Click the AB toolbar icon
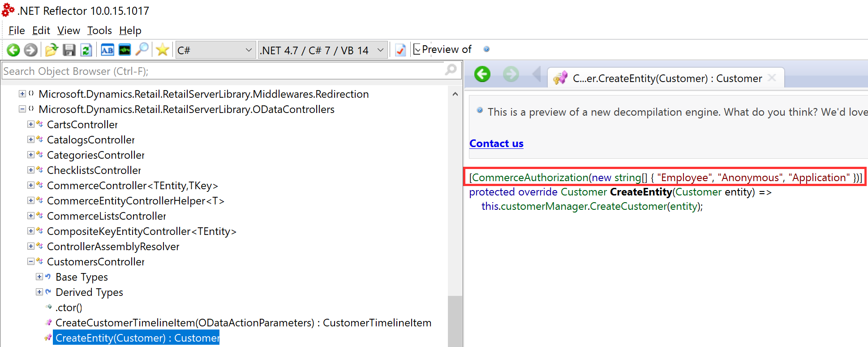The height and width of the screenshot is (347, 868). click(x=107, y=50)
